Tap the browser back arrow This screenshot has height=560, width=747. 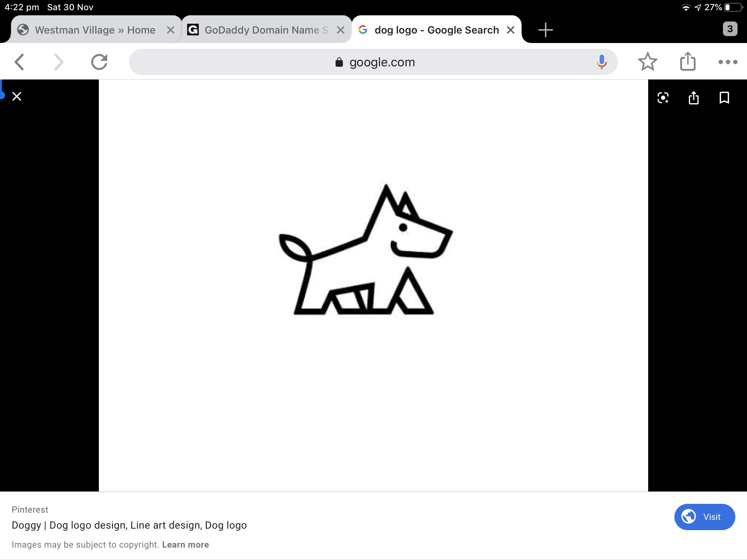[20, 62]
